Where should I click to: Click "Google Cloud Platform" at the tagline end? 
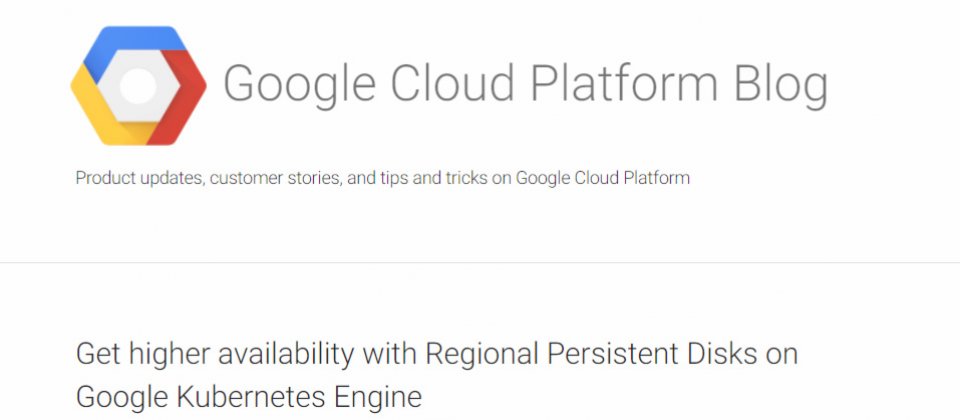[x=602, y=178]
